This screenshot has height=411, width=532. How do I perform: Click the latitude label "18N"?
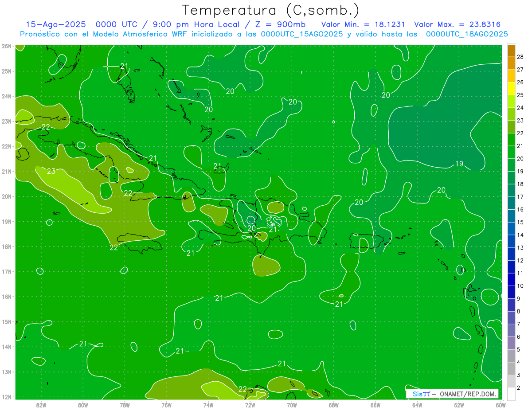pyautogui.click(x=6, y=247)
